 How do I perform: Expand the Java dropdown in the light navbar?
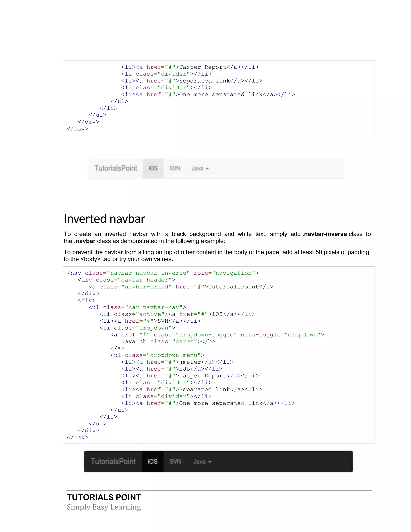(200, 168)
